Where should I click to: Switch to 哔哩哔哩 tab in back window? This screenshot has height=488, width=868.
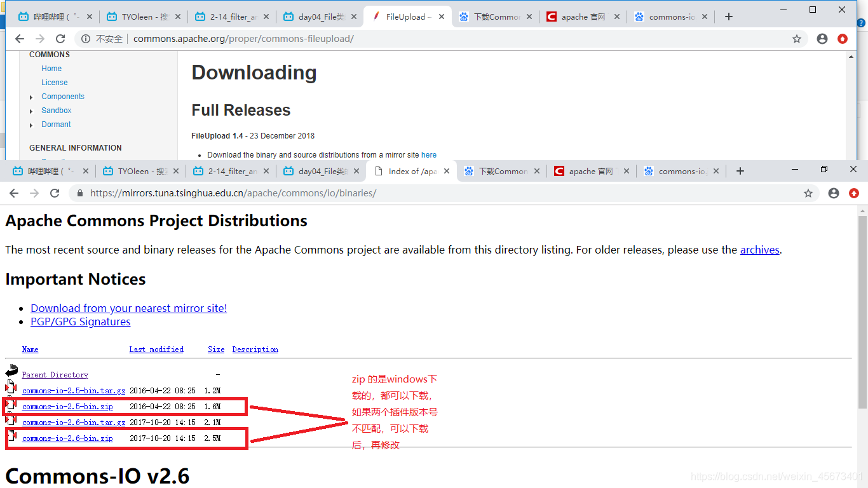tap(55, 17)
